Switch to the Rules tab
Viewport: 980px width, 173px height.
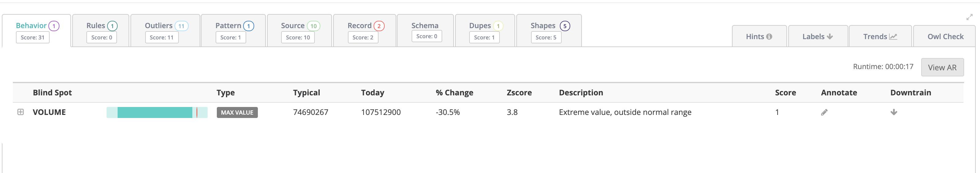coord(96,25)
